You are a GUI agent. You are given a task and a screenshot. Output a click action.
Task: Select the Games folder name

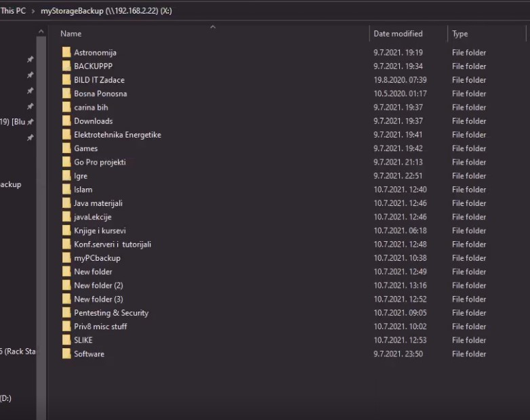(86, 148)
